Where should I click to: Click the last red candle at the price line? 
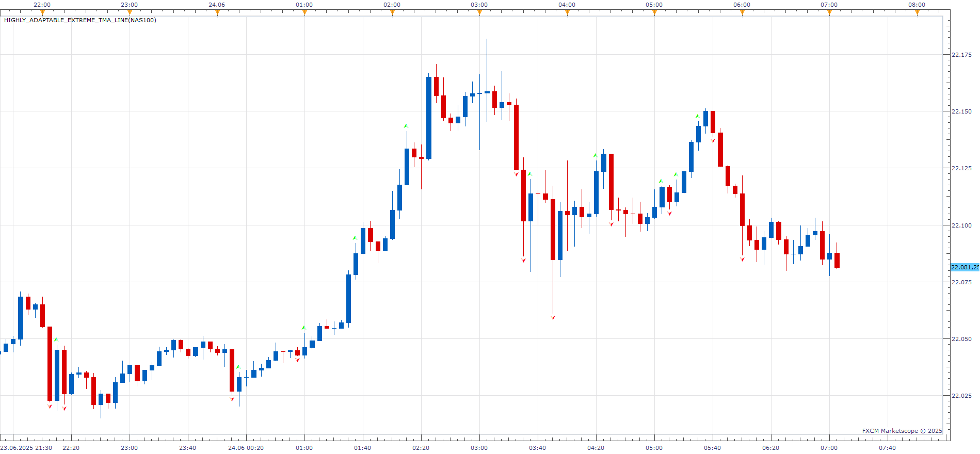point(837,260)
